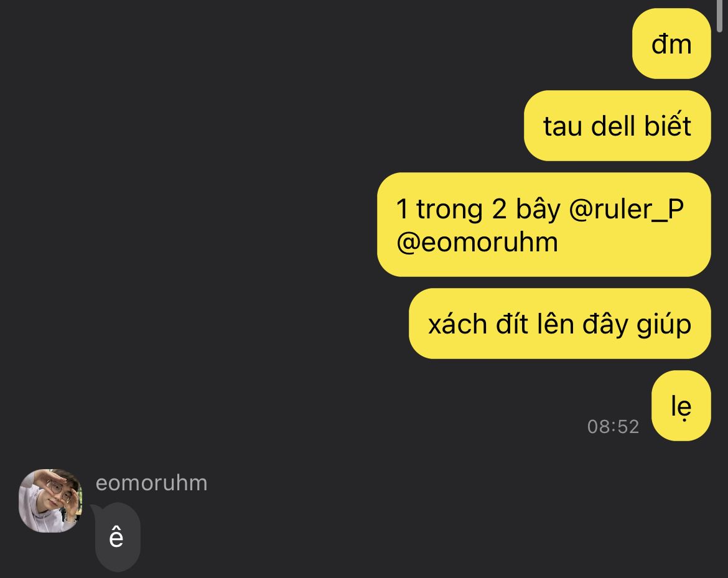Click the eomoruhm sender name label
Viewport: 728px width, 578px height.
coord(151,483)
